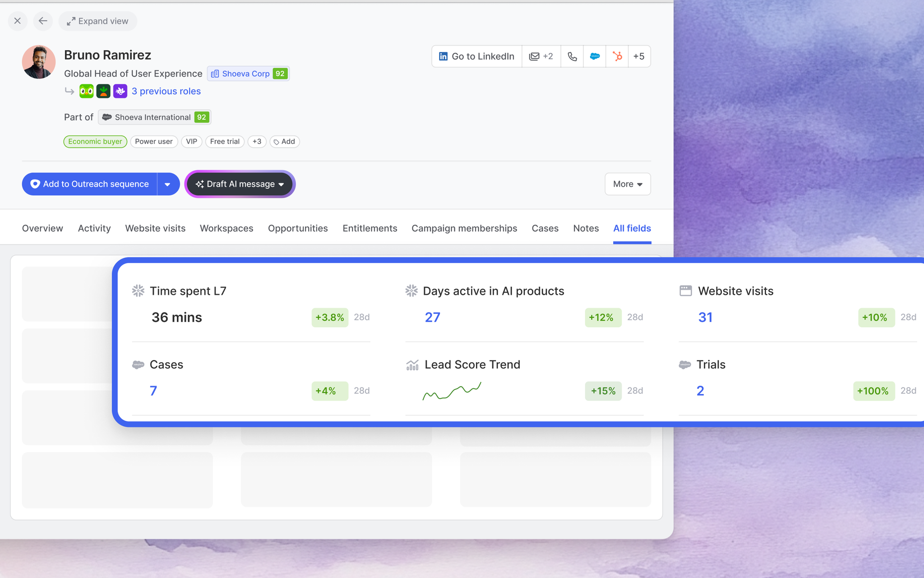This screenshot has width=924, height=578.
Task: Expand the Outreach sequence dropdown arrow
Action: (168, 184)
